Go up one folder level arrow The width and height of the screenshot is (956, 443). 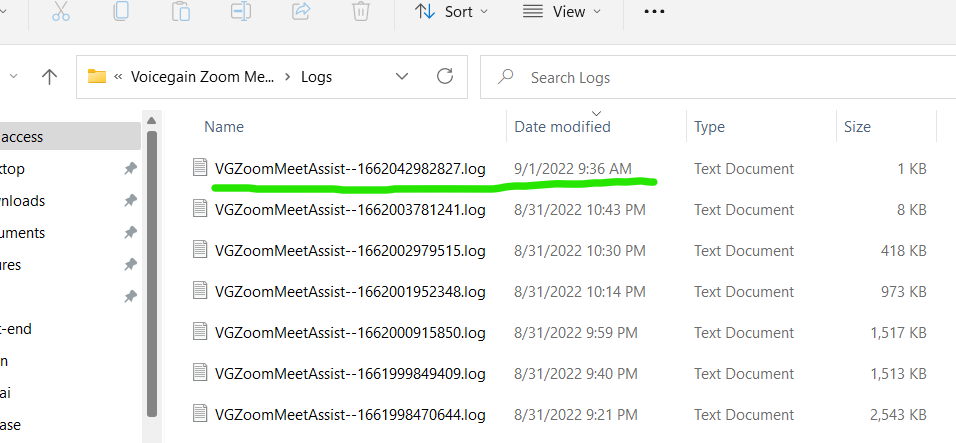pos(49,77)
